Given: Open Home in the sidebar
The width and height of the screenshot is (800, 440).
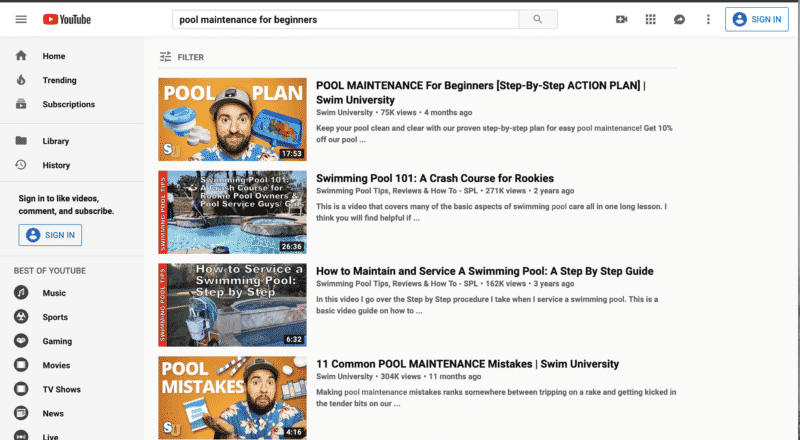Looking at the screenshot, I should click(54, 56).
